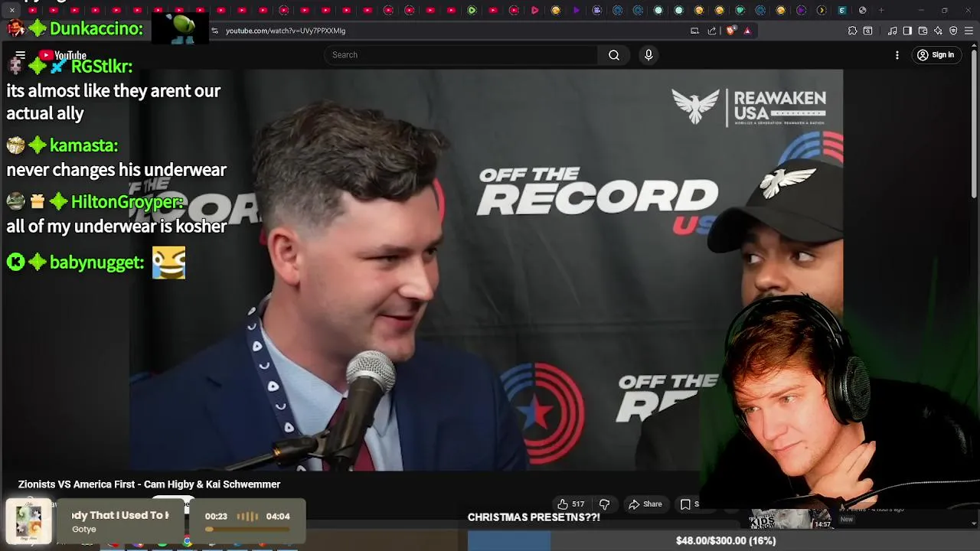Screen dimensions: 980x551
Task: Switch to the purple camera icon tab
Action: click(x=596, y=10)
